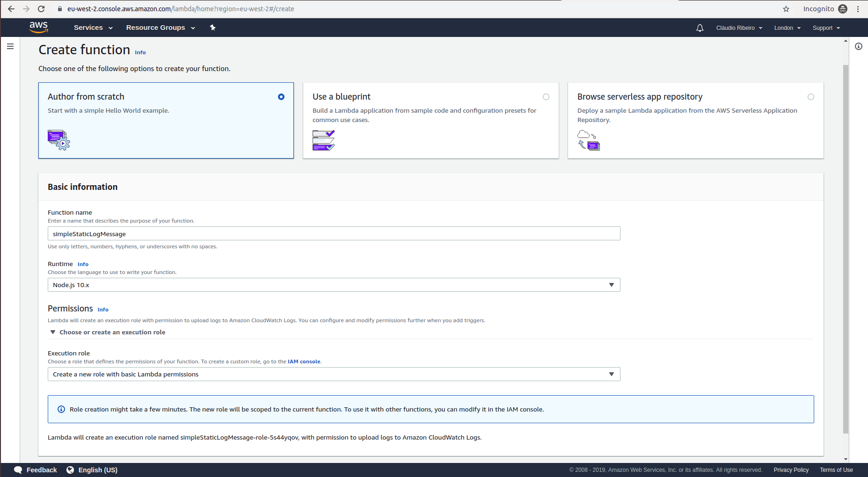Click the AWS logo to go home
The height and width of the screenshot is (477, 868).
pos(39,27)
